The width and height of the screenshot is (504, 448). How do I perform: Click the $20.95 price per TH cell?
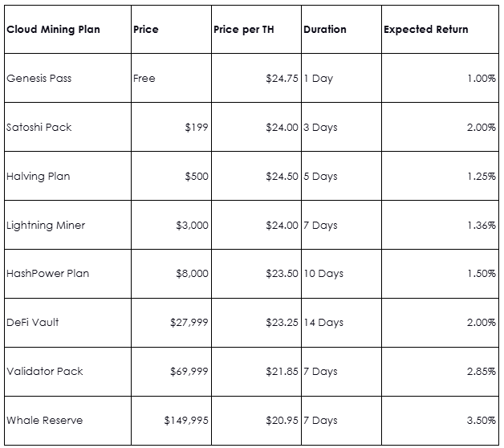282,421
